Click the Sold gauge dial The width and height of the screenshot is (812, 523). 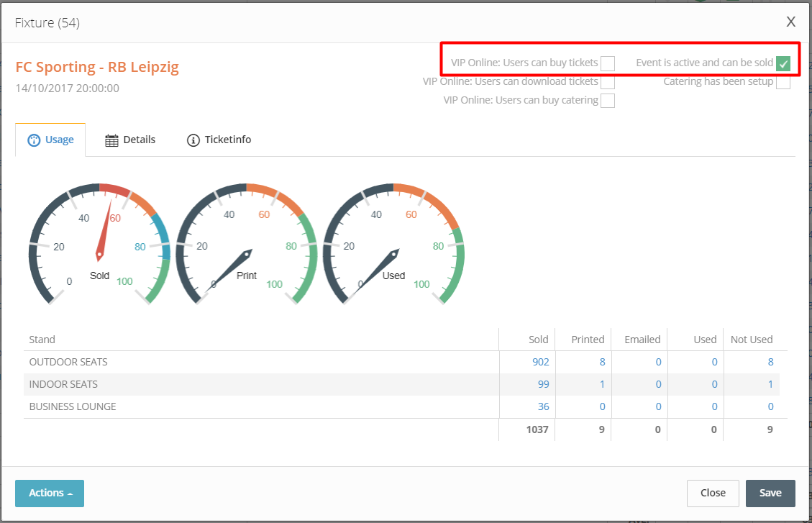(99, 243)
